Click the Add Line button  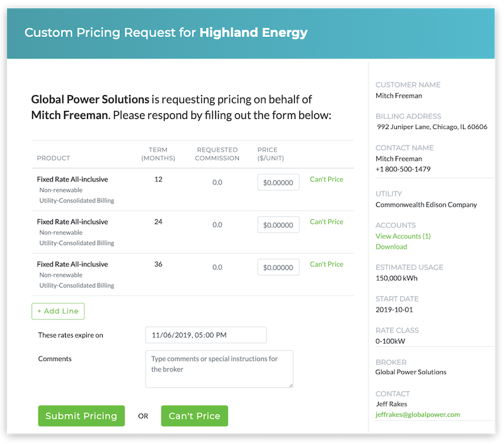[x=58, y=311]
